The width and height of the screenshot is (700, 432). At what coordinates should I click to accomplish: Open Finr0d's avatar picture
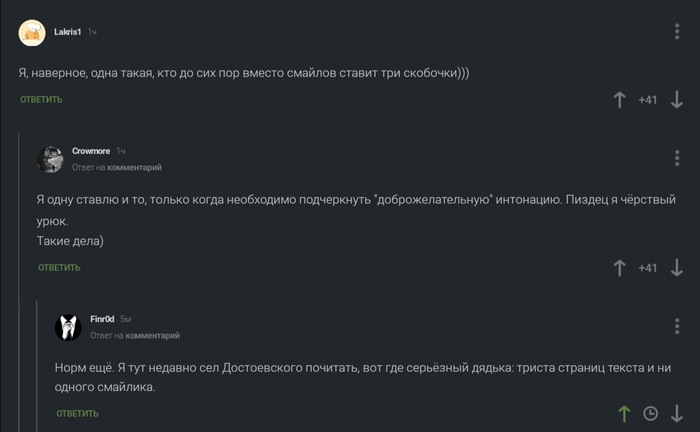pos(68,326)
